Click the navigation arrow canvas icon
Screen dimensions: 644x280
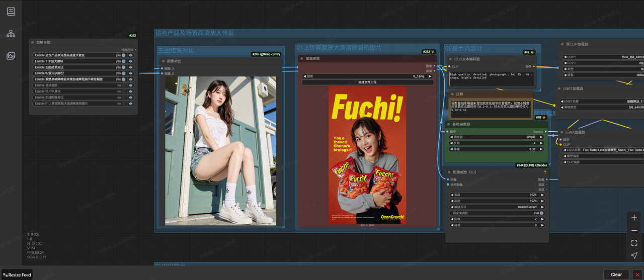pos(634,256)
